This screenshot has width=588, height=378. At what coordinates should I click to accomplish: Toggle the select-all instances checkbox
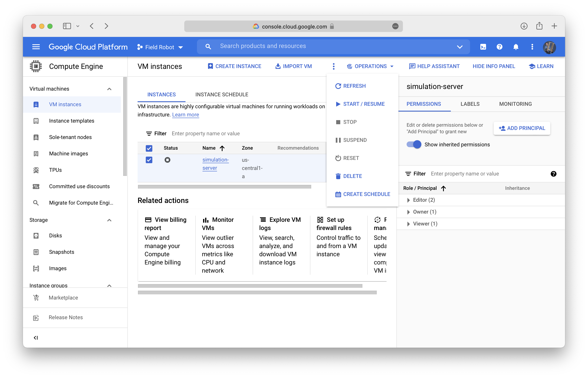click(x=149, y=148)
